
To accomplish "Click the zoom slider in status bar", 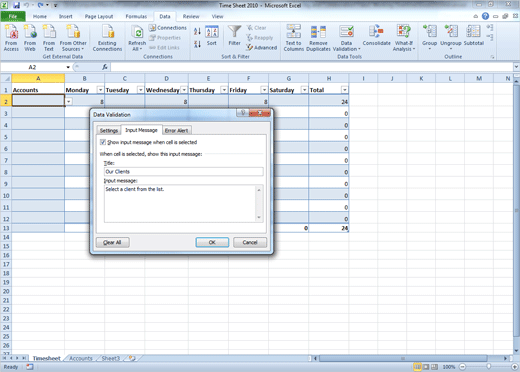I will [x=488, y=367].
